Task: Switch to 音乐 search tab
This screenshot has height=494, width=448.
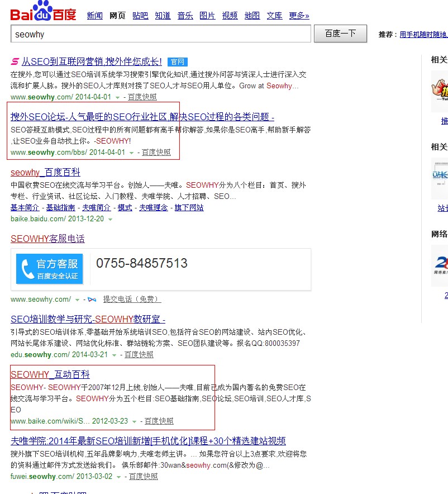Action: point(185,16)
